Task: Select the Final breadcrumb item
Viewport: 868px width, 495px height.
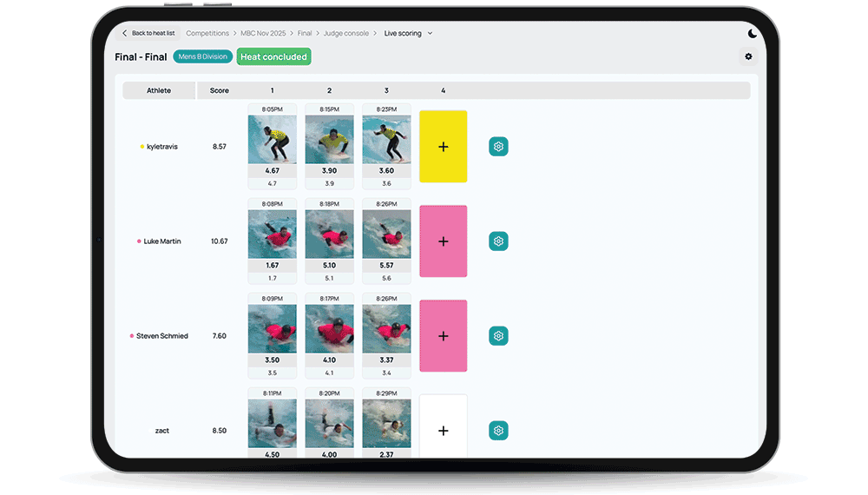Action: (x=305, y=34)
